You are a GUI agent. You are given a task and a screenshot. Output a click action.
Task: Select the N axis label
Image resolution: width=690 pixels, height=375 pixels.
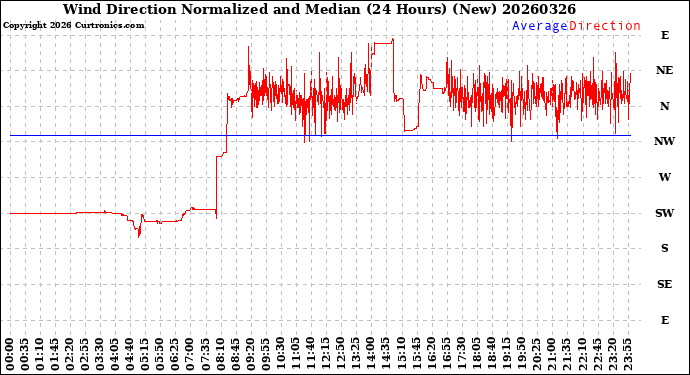tap(664, 106)
